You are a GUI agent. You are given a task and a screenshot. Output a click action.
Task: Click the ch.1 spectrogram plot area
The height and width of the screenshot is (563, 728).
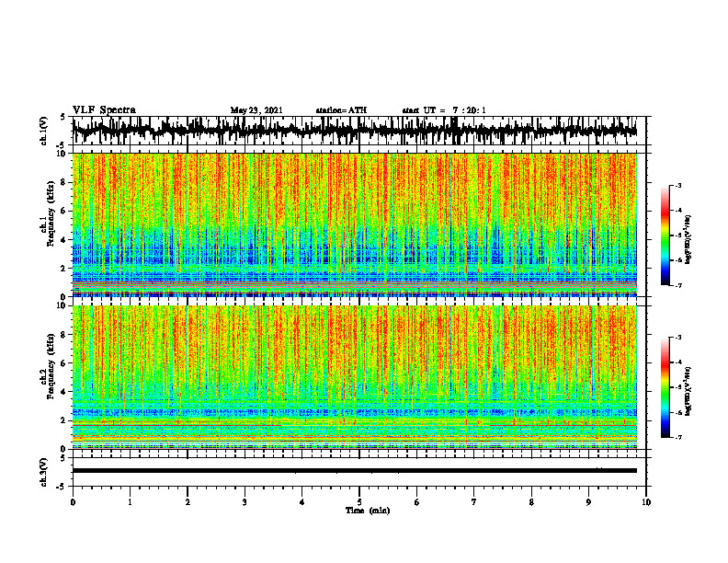(354, 224)
